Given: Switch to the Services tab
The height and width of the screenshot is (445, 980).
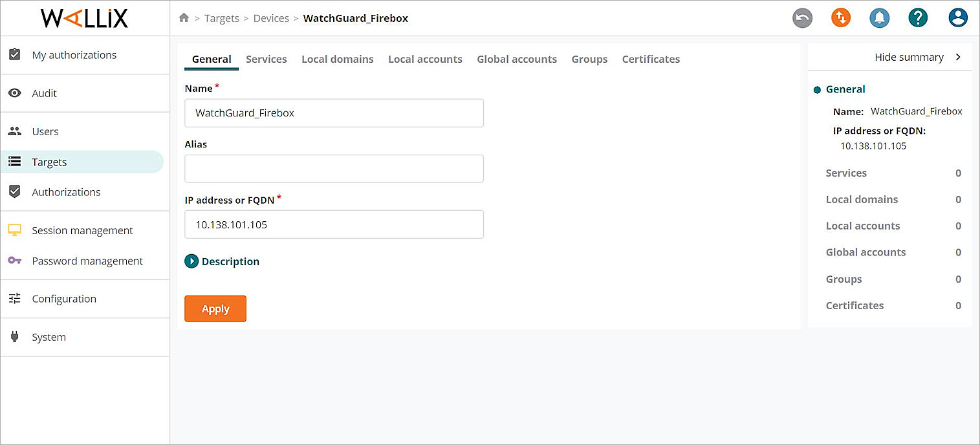Looking at the screenshot, I should (x=266, y=59).
